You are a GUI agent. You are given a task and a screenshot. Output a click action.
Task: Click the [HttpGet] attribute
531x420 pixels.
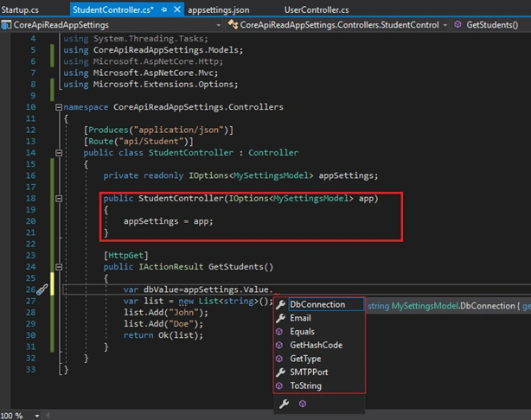(126, 255)
